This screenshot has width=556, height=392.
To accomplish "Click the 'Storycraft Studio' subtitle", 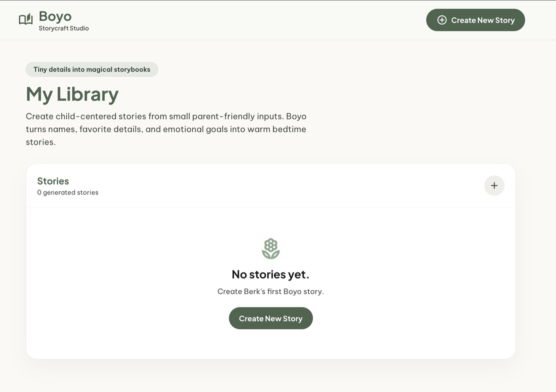I will (x=64, y=28).
